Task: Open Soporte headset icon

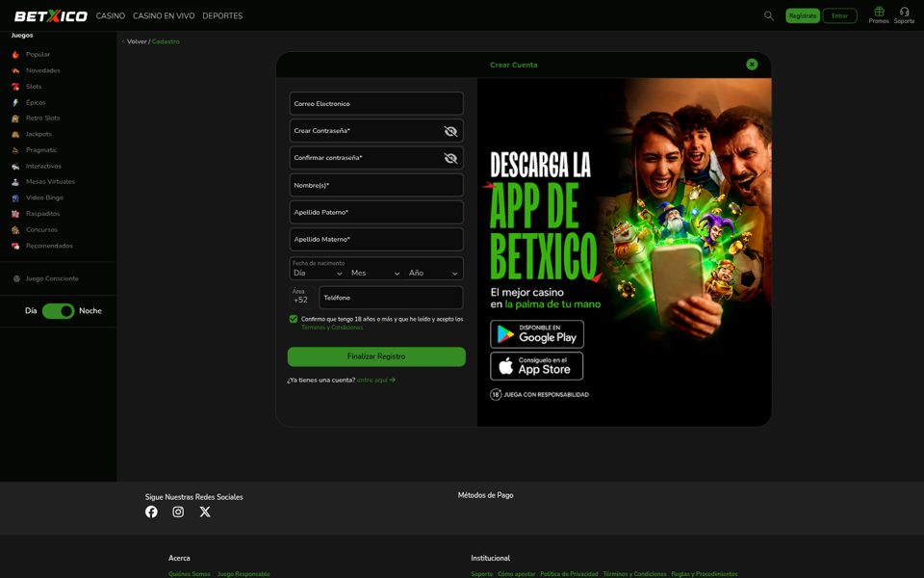Action: (904, 12)
